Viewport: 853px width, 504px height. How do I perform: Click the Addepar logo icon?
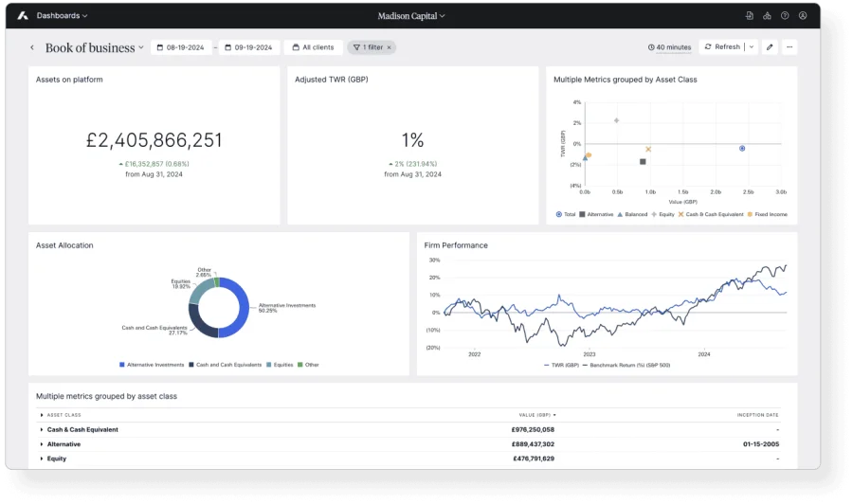coord(23,16)
